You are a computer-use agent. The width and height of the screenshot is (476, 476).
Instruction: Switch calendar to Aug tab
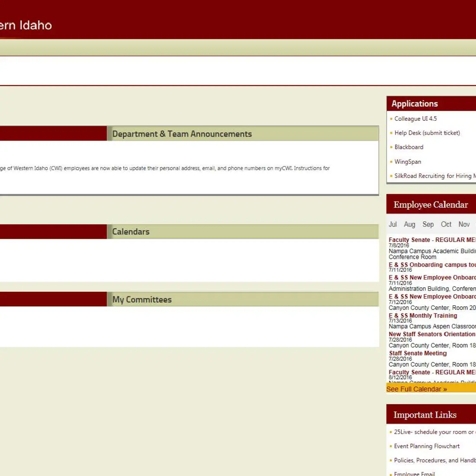pyautogui.click(x=409, y=224)
